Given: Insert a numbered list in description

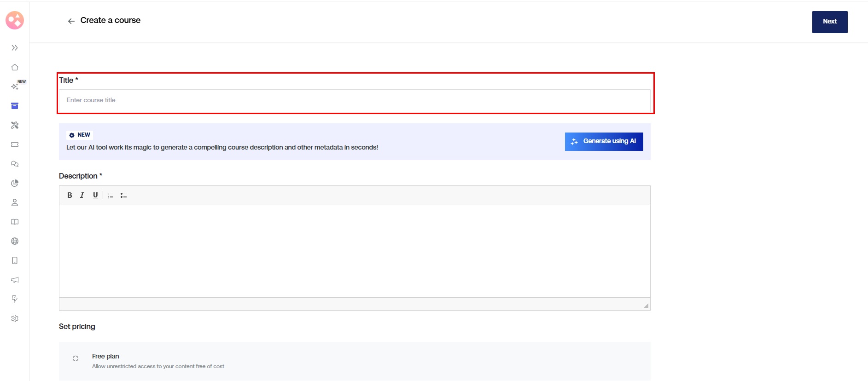Looking at the screenshot, I should pos(111,195).
